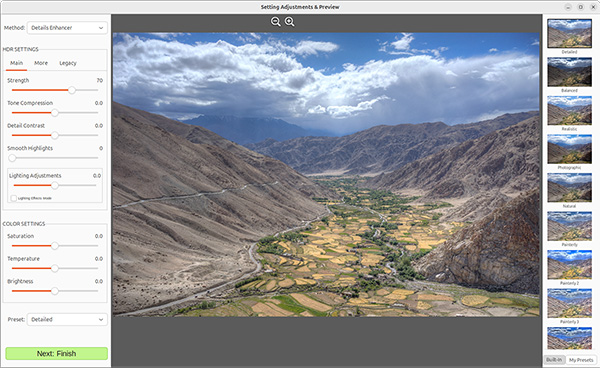The width and height of the screenshot is (600, 368).
Task: Click the Strength value 70
Action: pyautogui.click(x=99, y=81)
